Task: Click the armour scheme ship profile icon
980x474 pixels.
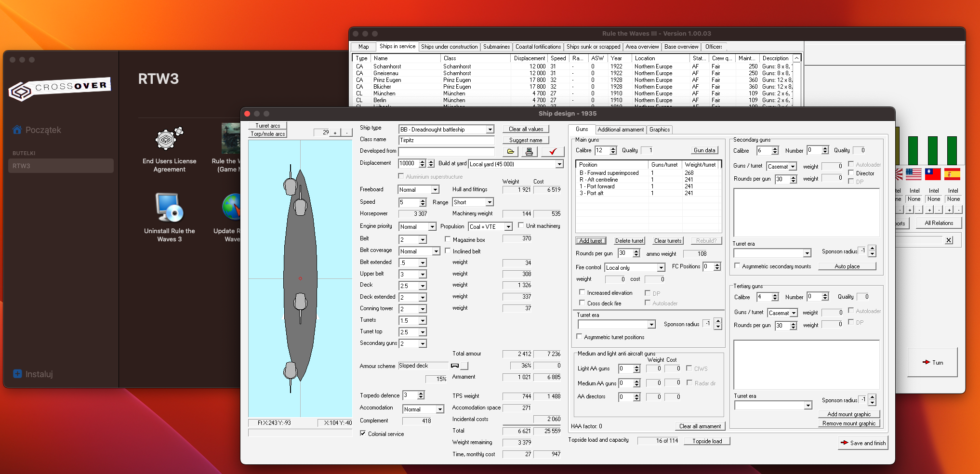Action: (x=454, y=366)
